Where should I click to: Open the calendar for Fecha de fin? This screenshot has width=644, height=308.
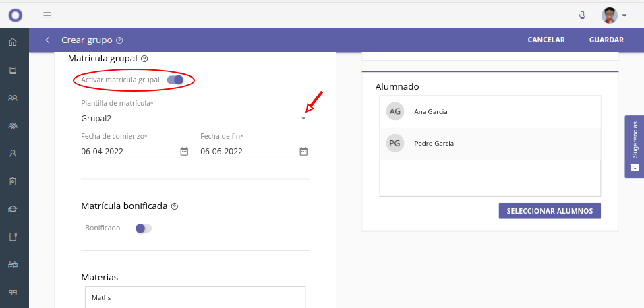pyautogui.click(x=303, y=152)
